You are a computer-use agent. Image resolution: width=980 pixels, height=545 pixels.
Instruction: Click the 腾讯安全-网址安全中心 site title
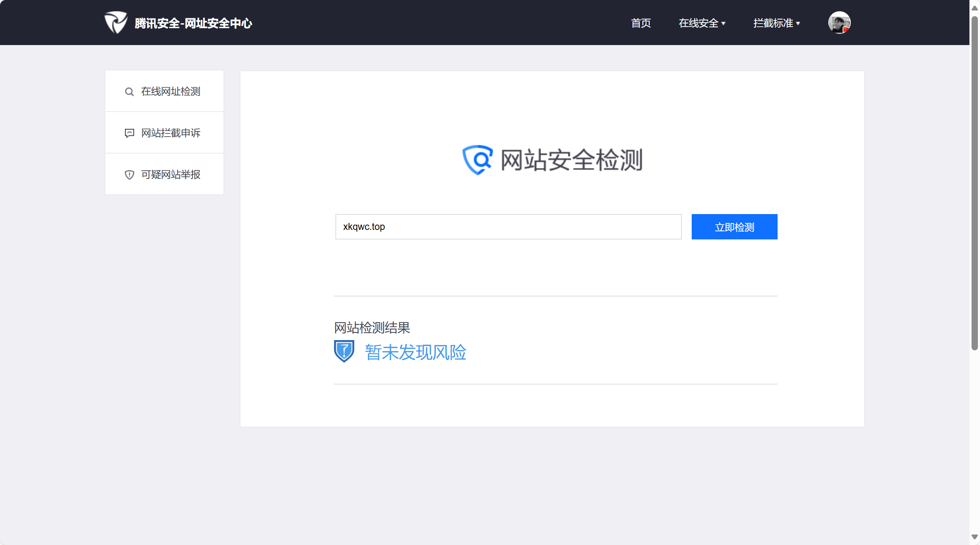(193, 23)
